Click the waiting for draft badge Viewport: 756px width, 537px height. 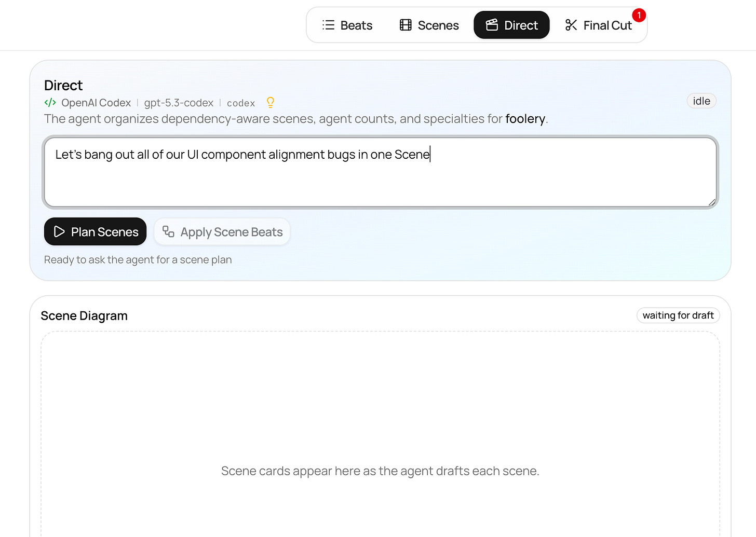coord(678,315)
